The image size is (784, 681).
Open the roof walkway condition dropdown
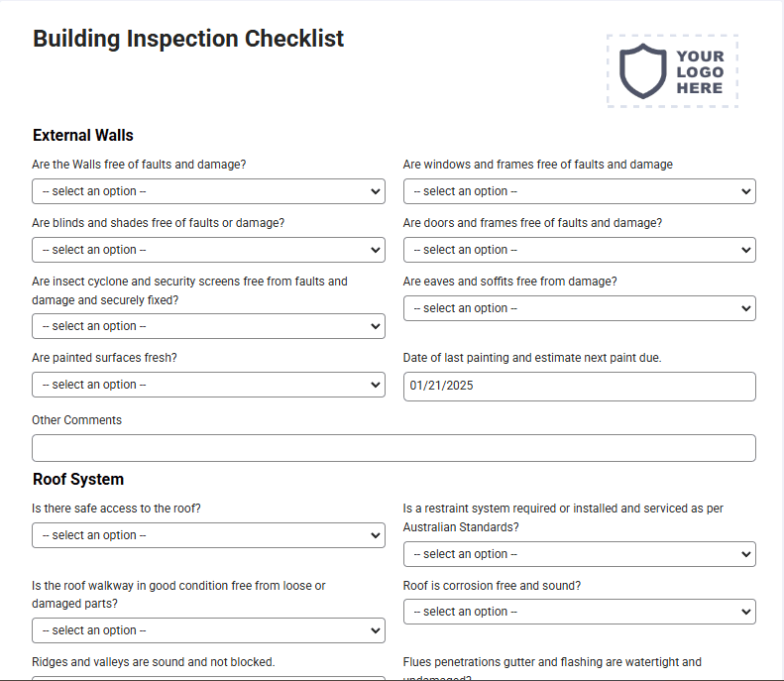(208, 630)
